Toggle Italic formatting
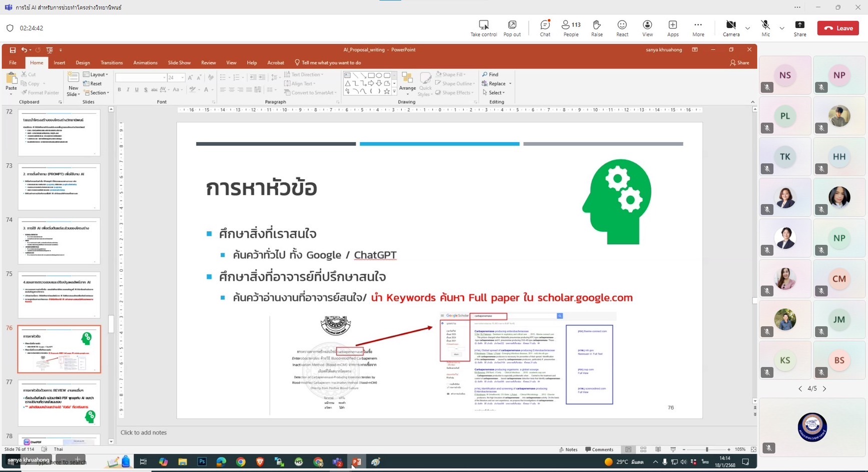Viewport: 868px width, 472px height. point(128,90)
